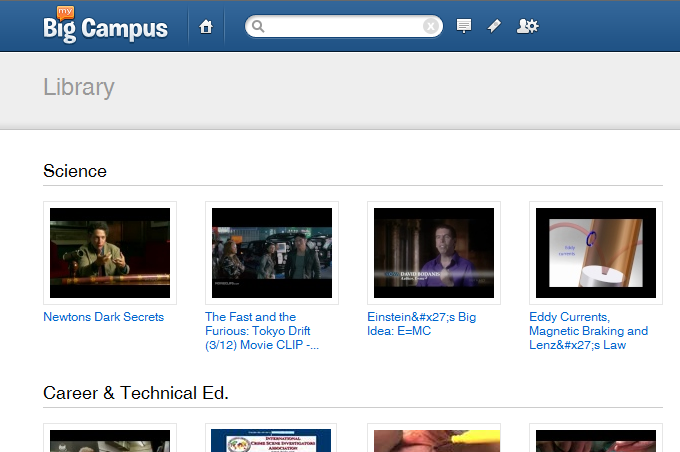Clear the search box with X icon
680x452 pixels.
[430, 27]
